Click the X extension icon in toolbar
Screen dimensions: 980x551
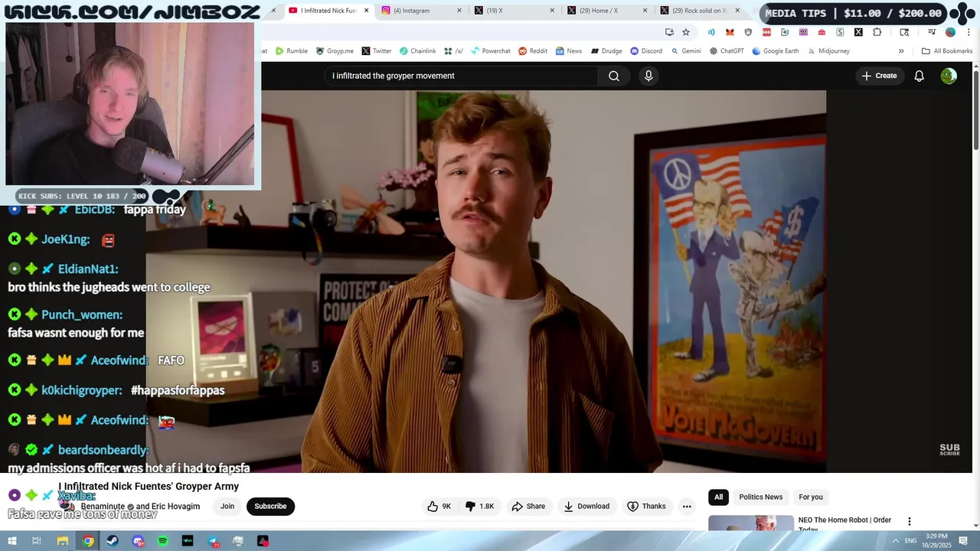click(x=858, y=32)
